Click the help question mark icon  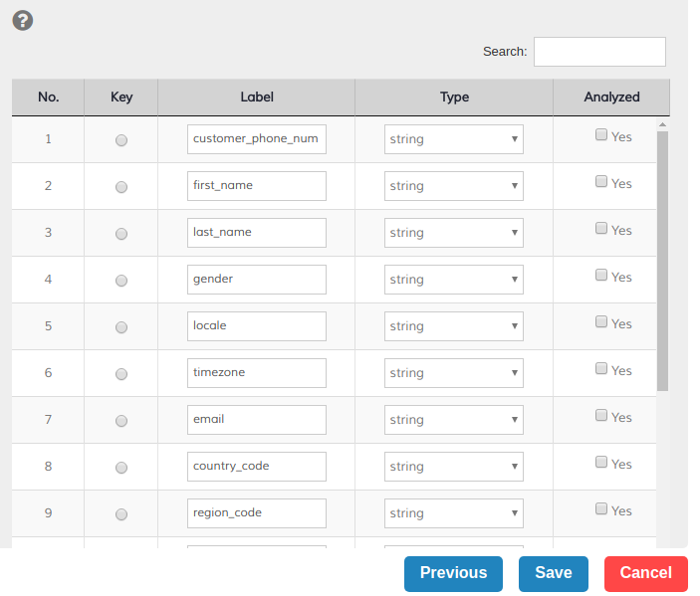(22, 20)
